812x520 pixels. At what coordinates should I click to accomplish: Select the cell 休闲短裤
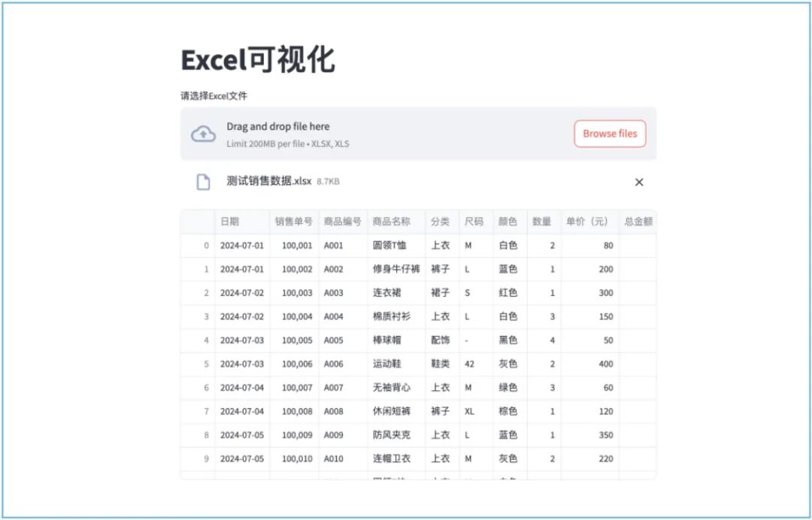396,411
